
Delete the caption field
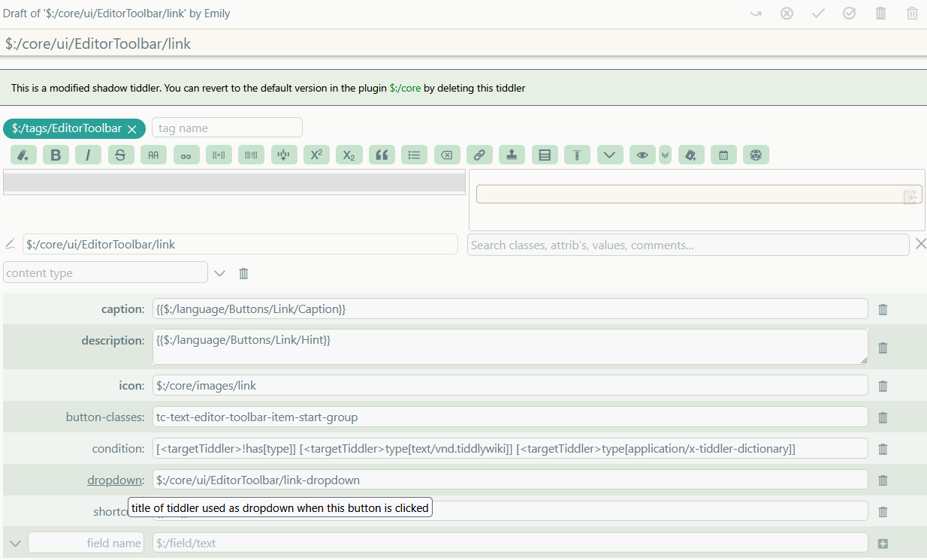(883, 309)
